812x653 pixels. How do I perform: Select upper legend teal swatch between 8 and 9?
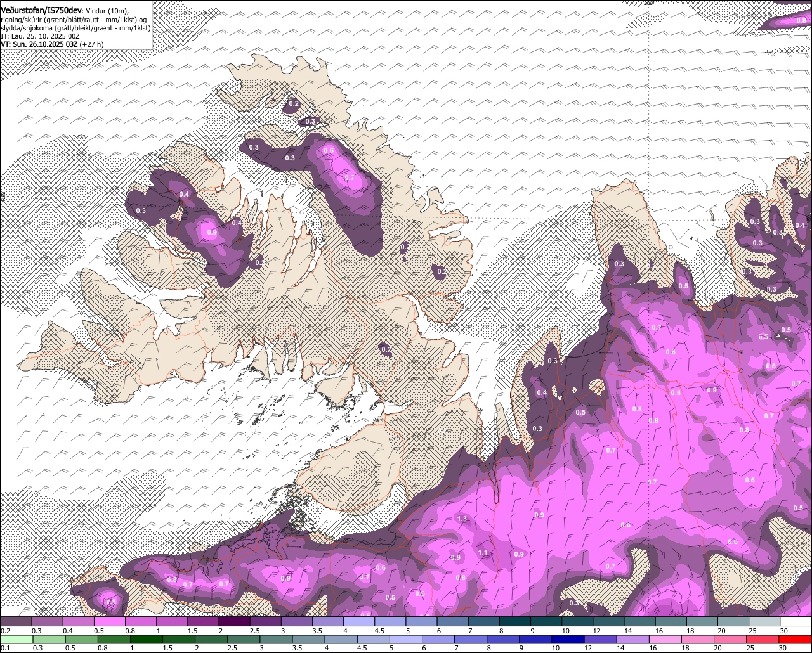pos(515,621)
